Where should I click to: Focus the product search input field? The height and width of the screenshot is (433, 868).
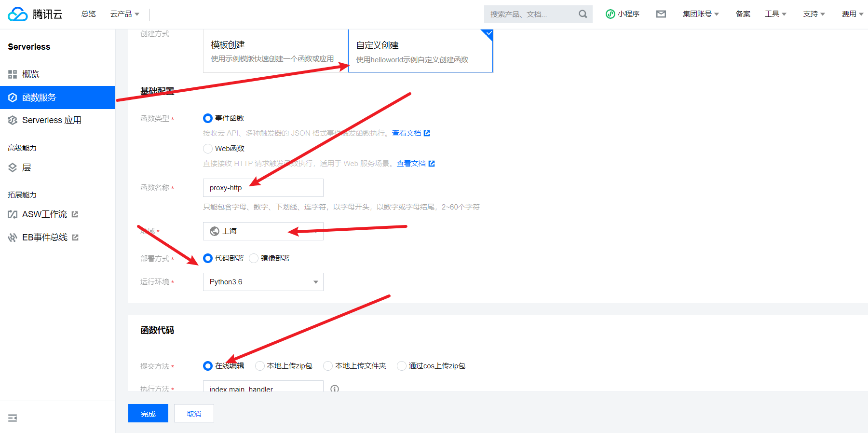point(530,14)
